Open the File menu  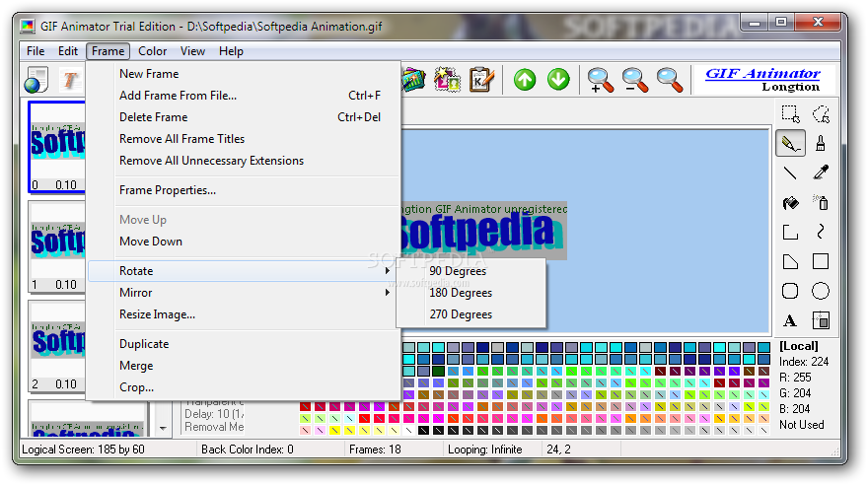[36, 51]
